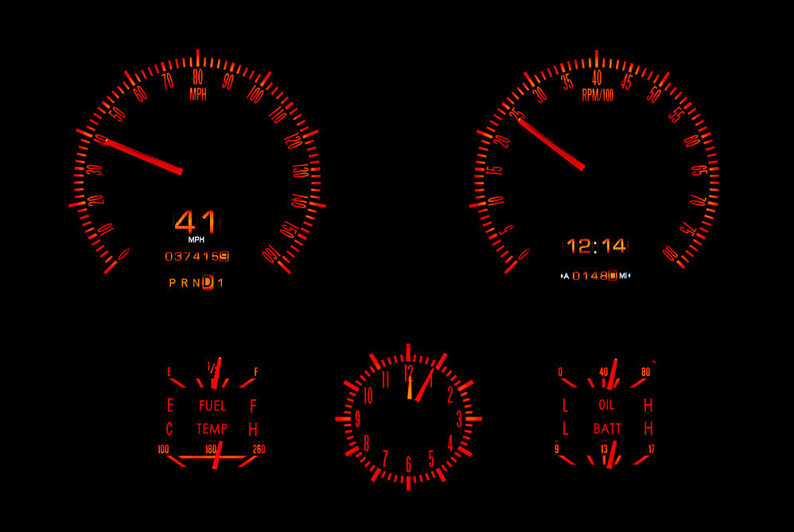
Task: Expand the right arrow beside MI label
Action: pos(629,275)
